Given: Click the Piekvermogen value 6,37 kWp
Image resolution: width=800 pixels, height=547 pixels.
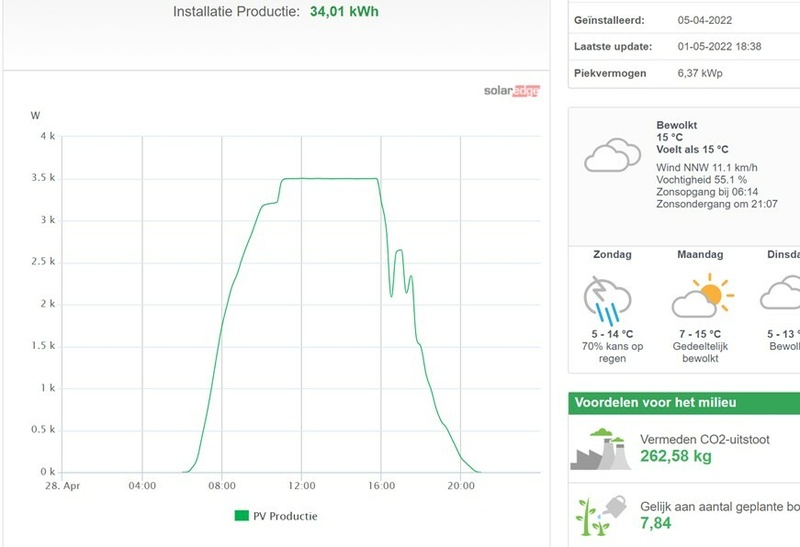Looking at the screenshot, I should (x=700, y=73).
